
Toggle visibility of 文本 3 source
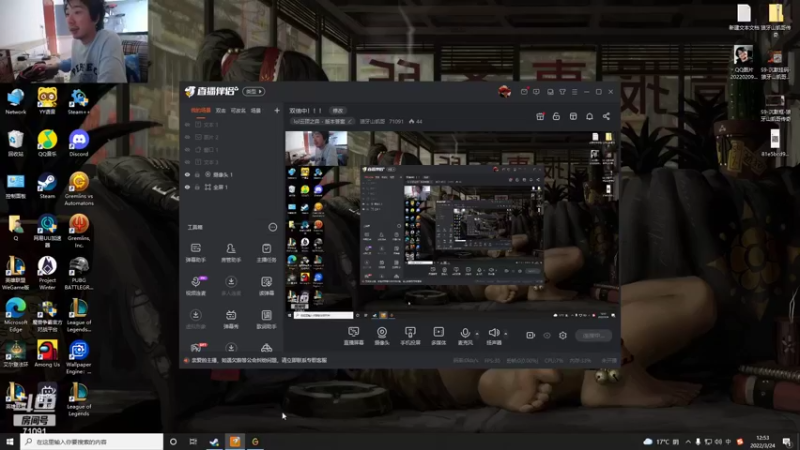[x=187, y=162]
